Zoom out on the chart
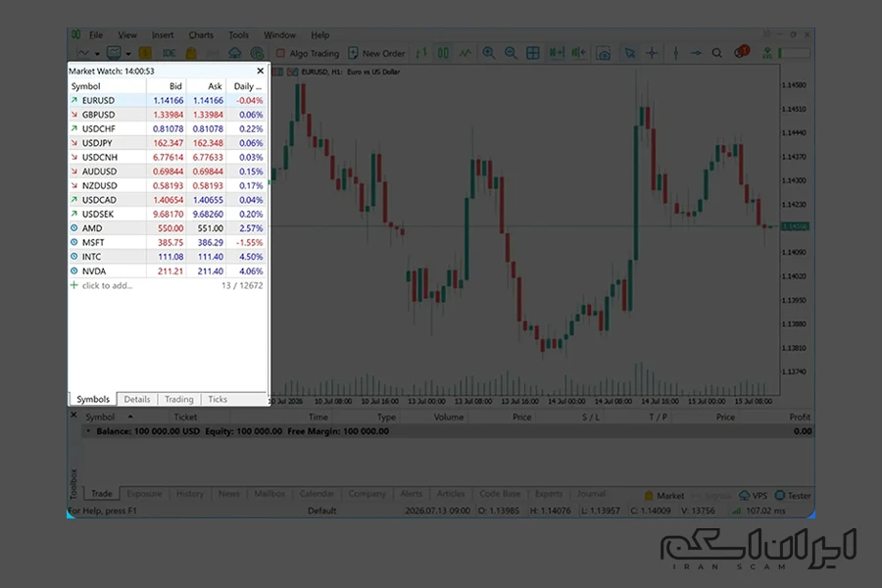 [x=511, y=54]
